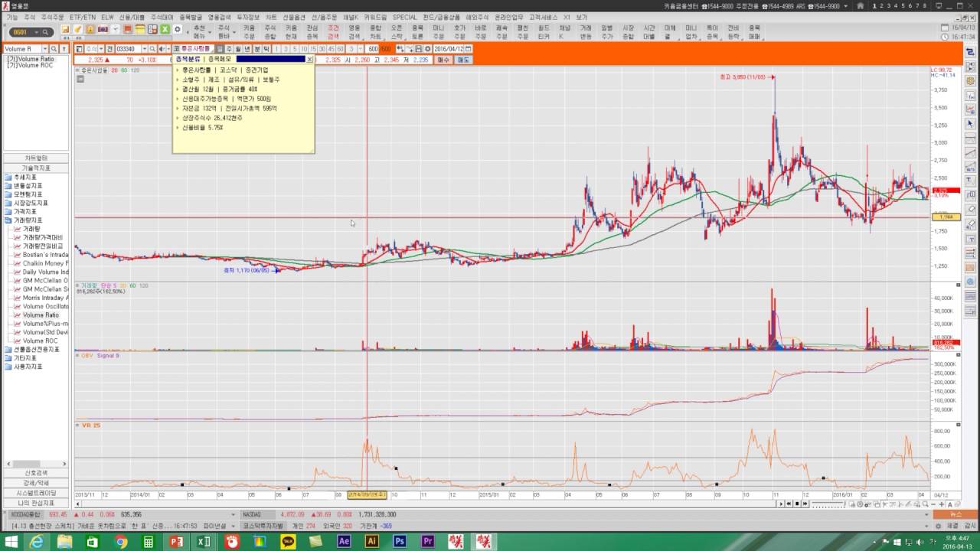Open PowerPoint from the taskbar
Screen dimensions: 980x551
click(176, 541)
